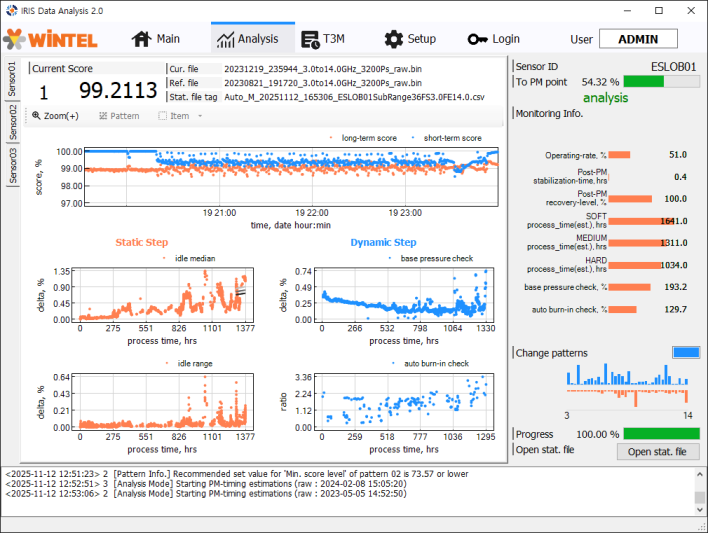
Task: Click the Wintel logo
Action: point(52,39)
